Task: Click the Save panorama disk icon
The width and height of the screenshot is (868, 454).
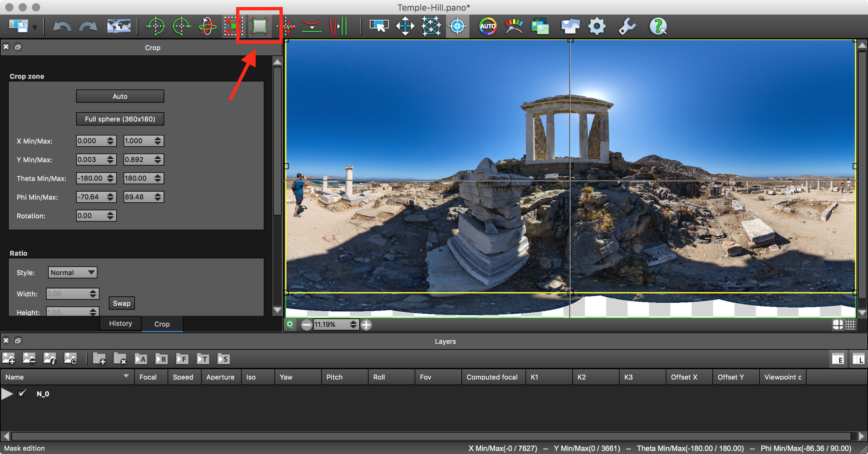Action: pos(19,26)
